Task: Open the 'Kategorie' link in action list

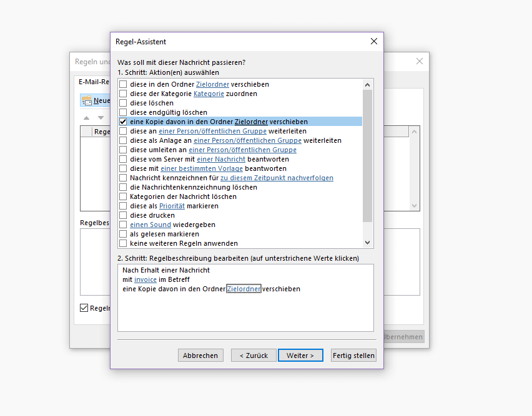Action: click(x=209, y=94)
